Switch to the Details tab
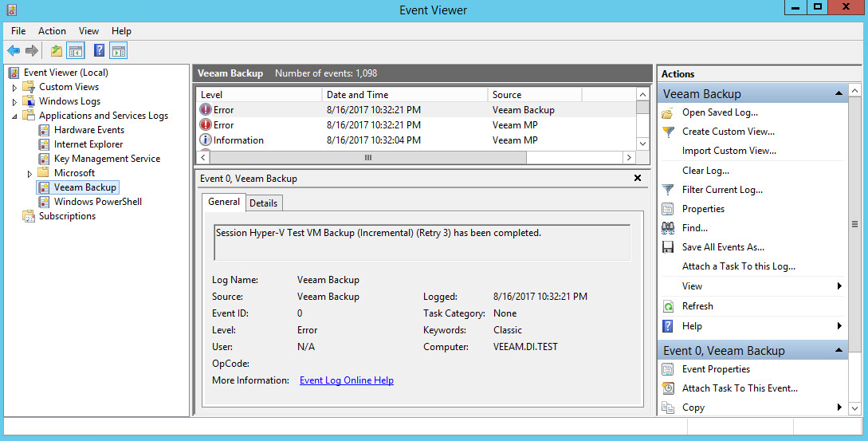The width and height of the screenshot is (868, 441). [x=263, y=203]
